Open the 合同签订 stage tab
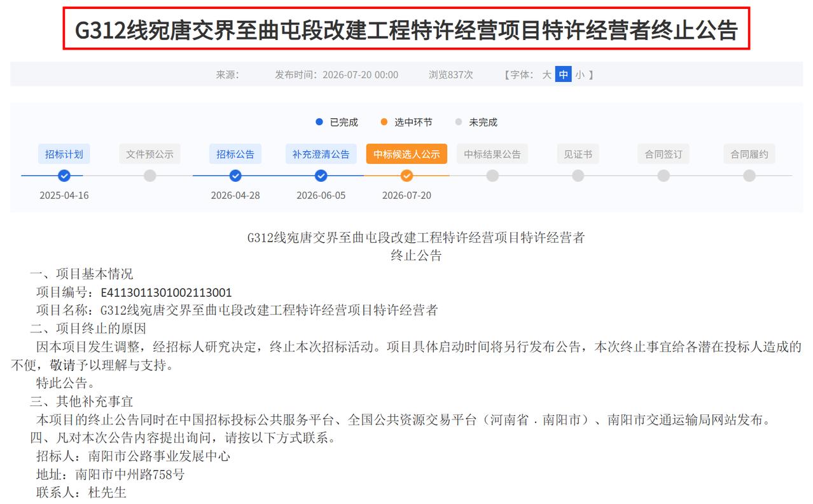 click(664, 154)
